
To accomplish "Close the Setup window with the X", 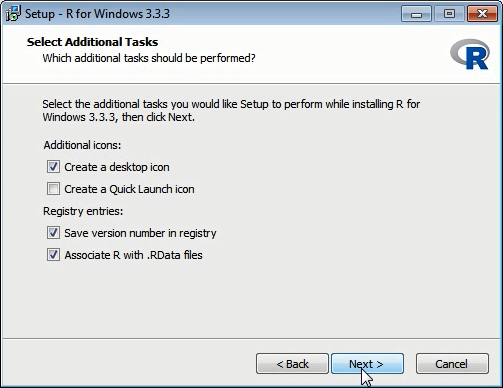I will click(482, 14).
